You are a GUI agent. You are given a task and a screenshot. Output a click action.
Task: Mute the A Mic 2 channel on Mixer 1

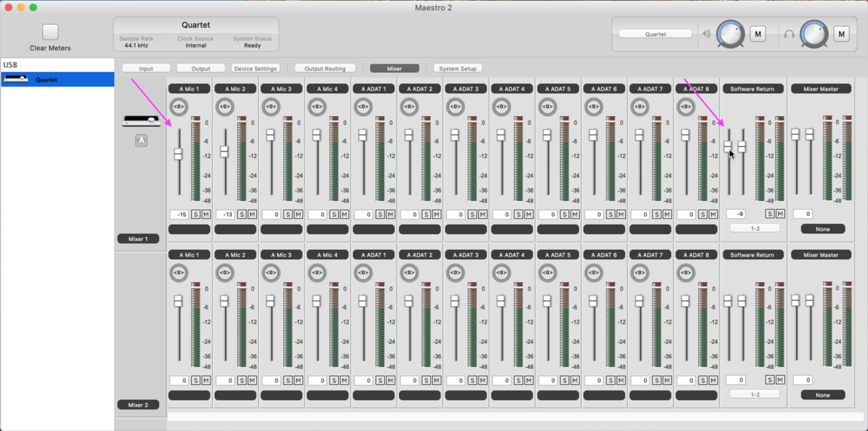pyautogui.click(x=251, y=214)
